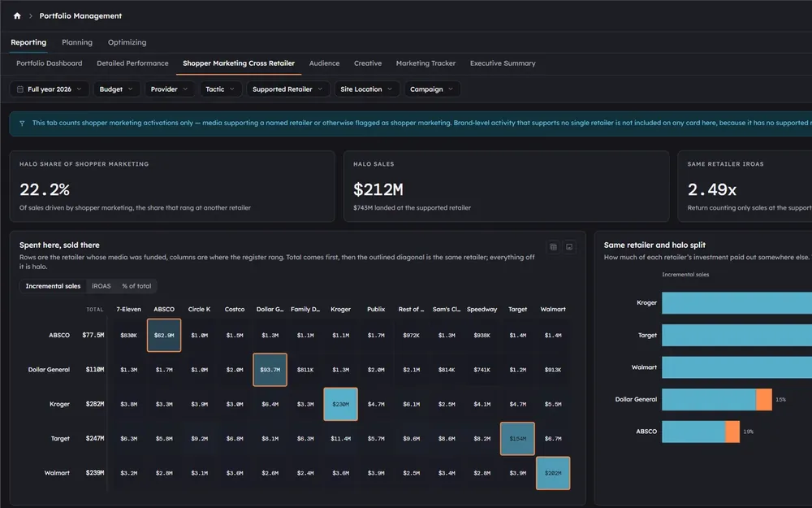Click Costco column header

coord(235,310)
